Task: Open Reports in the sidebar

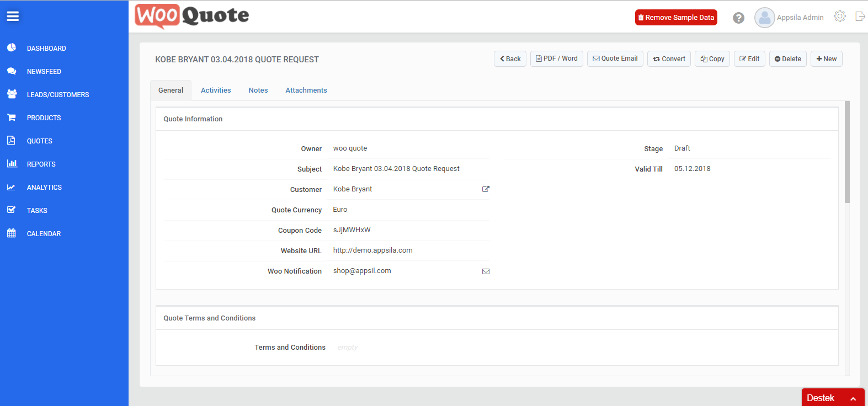Action: pyautogui.click(x=41, y=164)
